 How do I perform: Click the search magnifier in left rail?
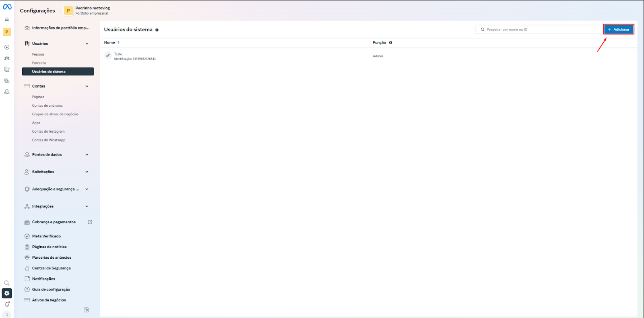coord(7,283)
